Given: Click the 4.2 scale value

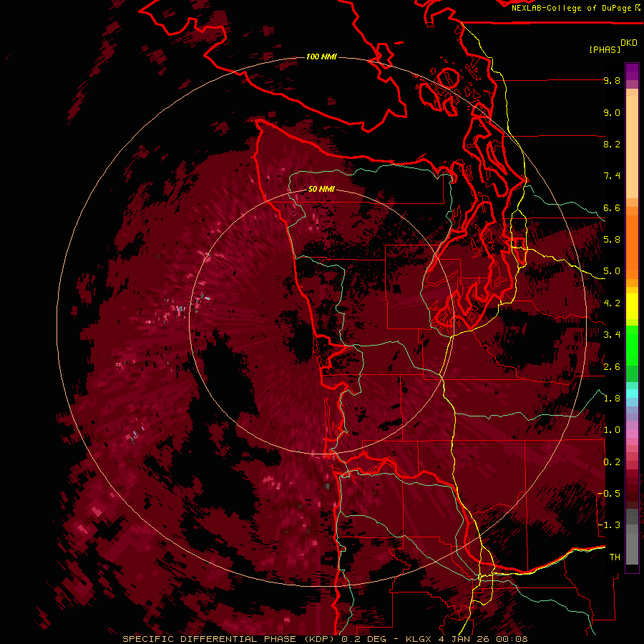Looking at the screenshot, I should click(612, 303).
